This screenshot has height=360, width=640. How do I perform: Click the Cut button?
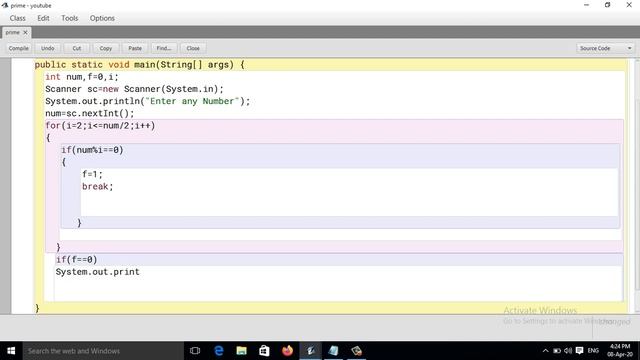[77, 48]
